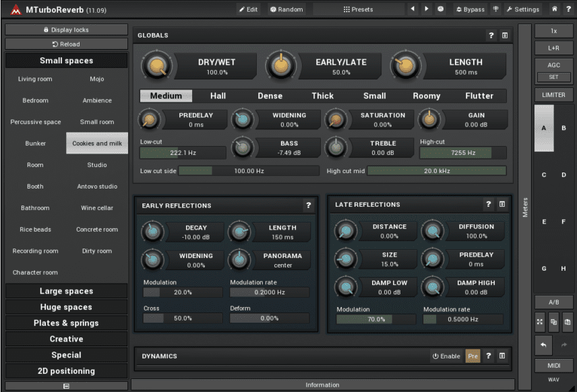Select the Wine cellar preset
The width and height of the screenshot is (577, 392).
97,207
